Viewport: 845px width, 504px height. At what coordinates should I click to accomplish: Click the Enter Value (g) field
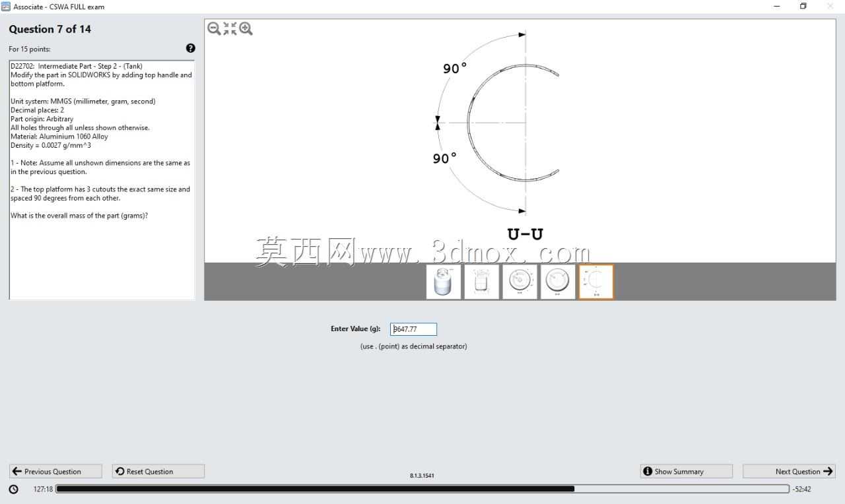[x=413, y=329]
